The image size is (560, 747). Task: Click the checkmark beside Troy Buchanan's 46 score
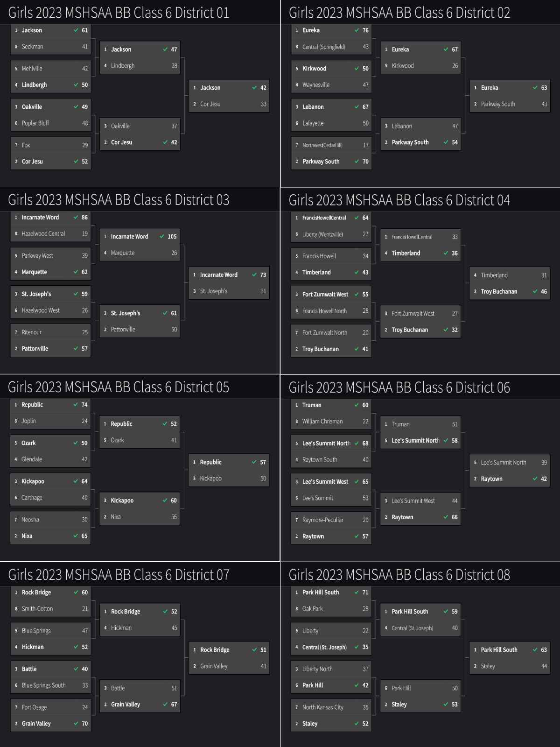535,291
